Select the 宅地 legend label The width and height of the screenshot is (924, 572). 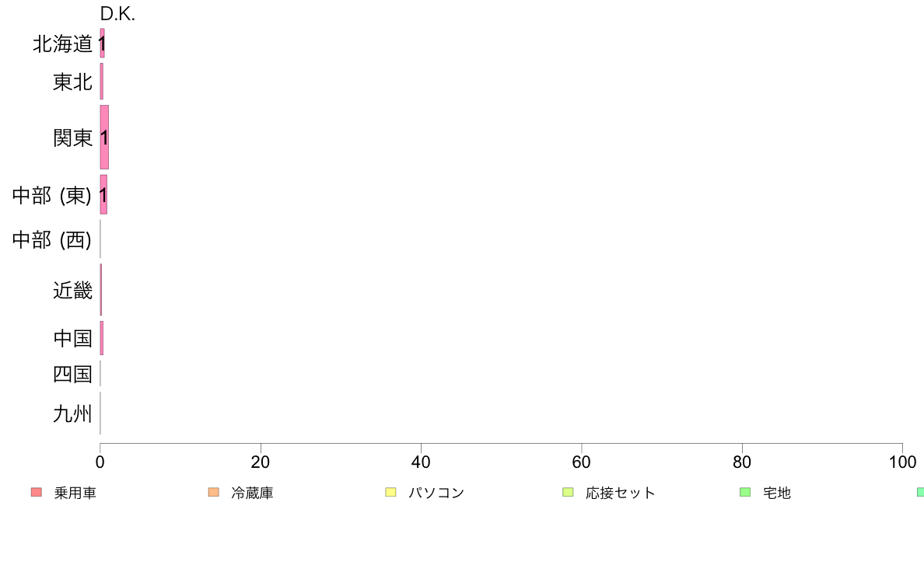pos(777,493)
